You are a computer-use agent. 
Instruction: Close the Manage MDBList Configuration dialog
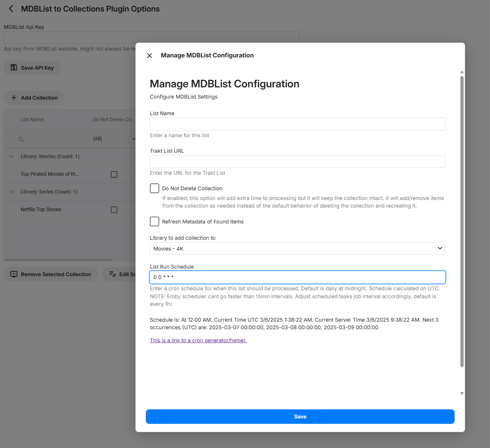coord(149,56)
